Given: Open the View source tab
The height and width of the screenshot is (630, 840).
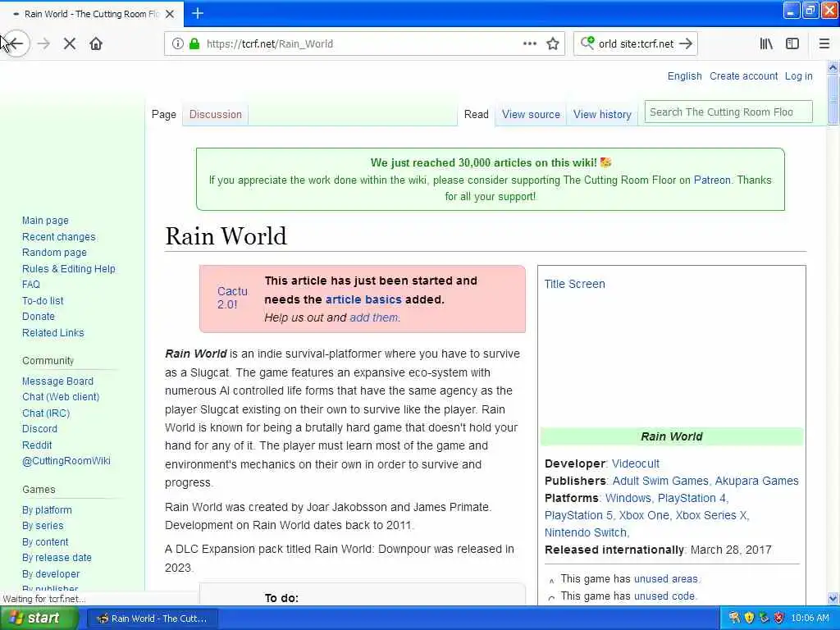Looking at the screenshot, I should click(531, 114).
